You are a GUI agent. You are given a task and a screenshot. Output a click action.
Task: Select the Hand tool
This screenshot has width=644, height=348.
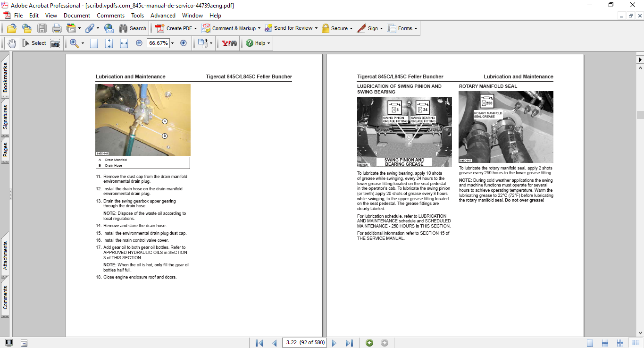(x=12, y=43)
